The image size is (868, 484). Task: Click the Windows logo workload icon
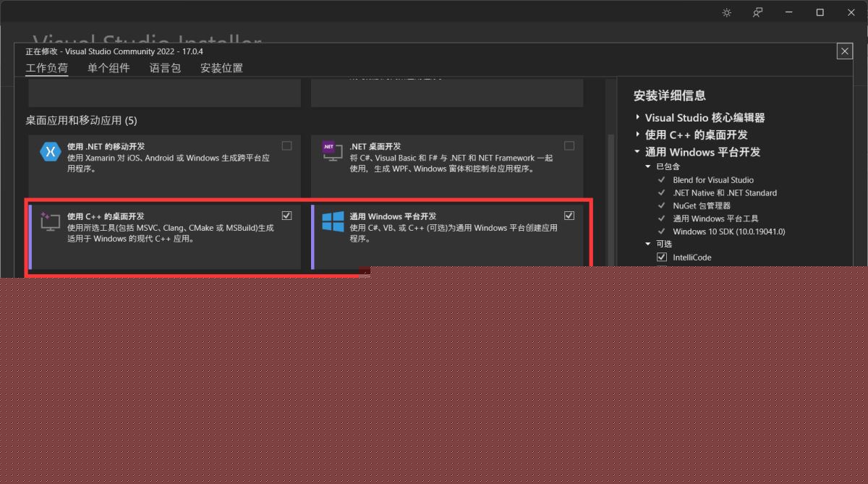(333, 222)
